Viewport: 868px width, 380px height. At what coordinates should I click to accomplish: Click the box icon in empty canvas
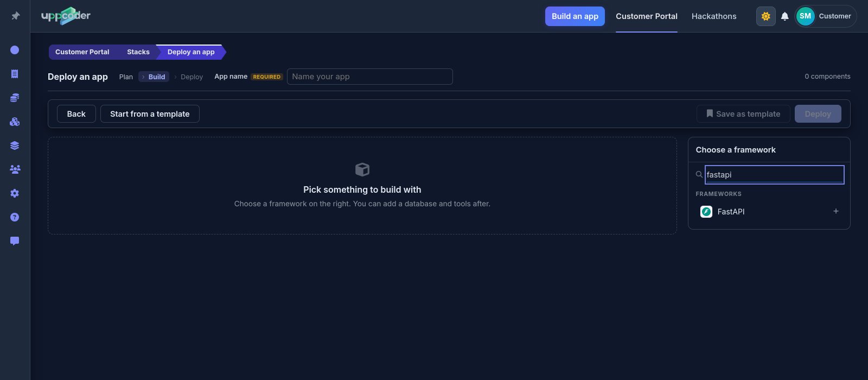pos(362,169)
